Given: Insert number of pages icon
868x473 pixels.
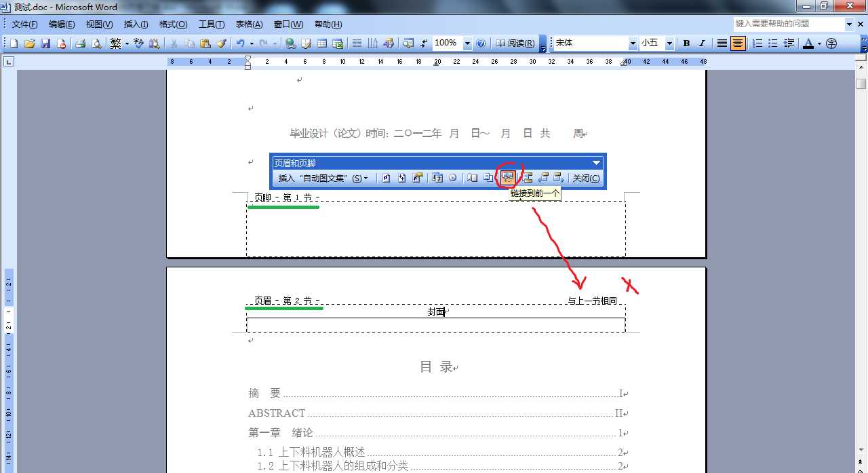Looking at the screenshot, I should click(401, 178).
